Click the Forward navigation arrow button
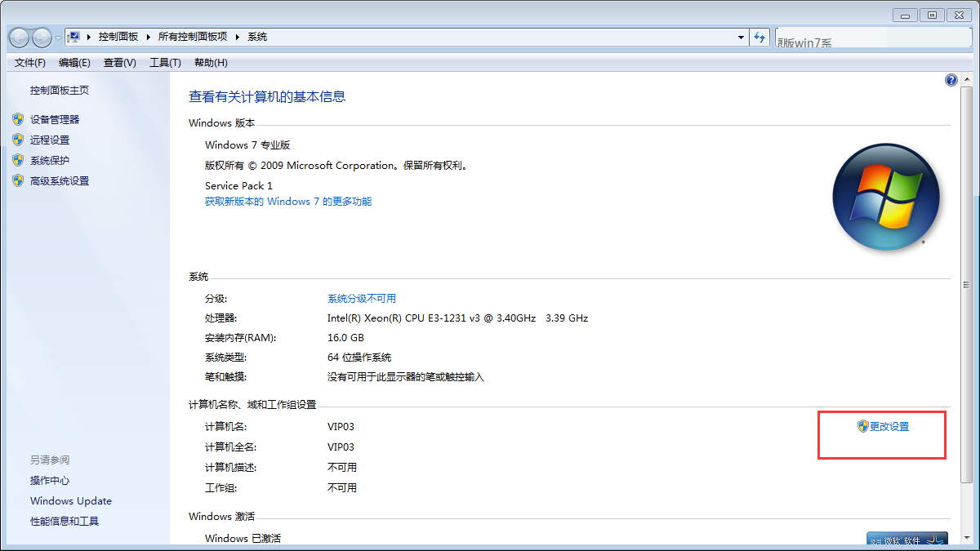This screenshot has height=551, width=980. 42,38
